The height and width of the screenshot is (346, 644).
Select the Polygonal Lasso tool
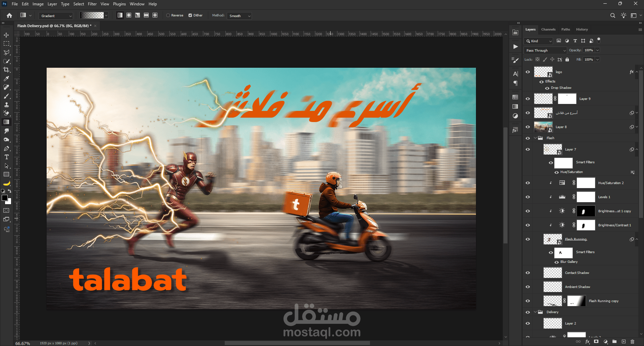point(6,52)
